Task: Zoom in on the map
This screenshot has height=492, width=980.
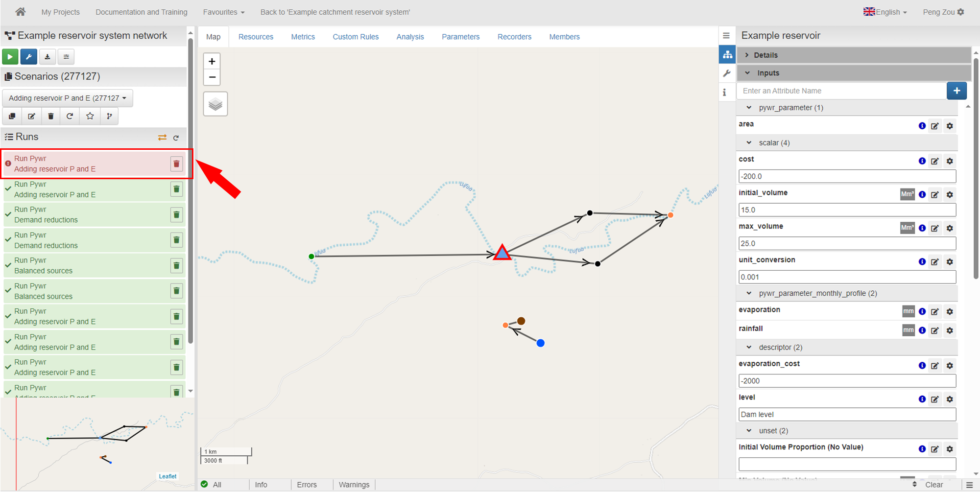Action: [x=212, y=62]
